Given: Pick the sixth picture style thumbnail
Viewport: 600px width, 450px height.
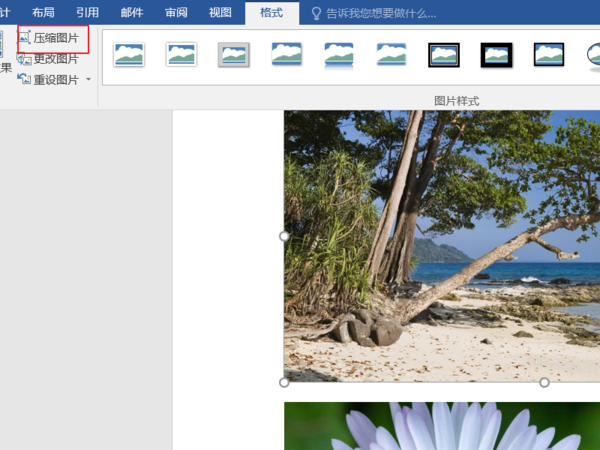Looking at the screenshot, I should coord(391,55).
